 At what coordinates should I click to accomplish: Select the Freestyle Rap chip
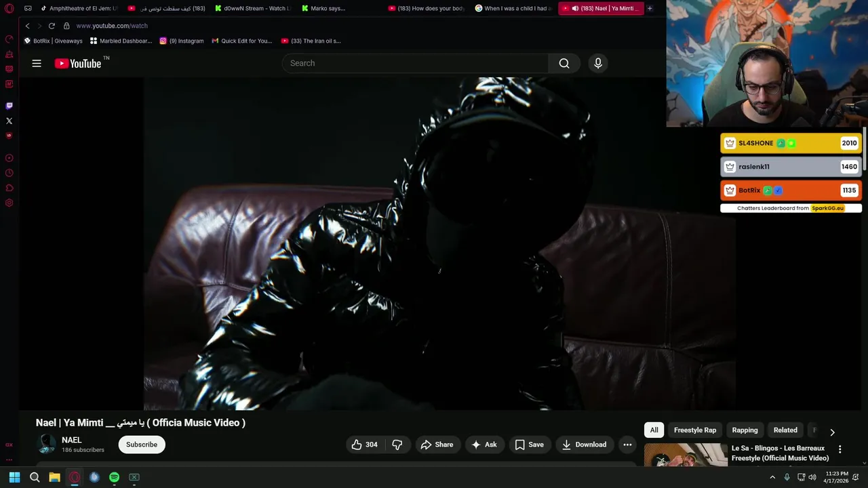[695, 430]
